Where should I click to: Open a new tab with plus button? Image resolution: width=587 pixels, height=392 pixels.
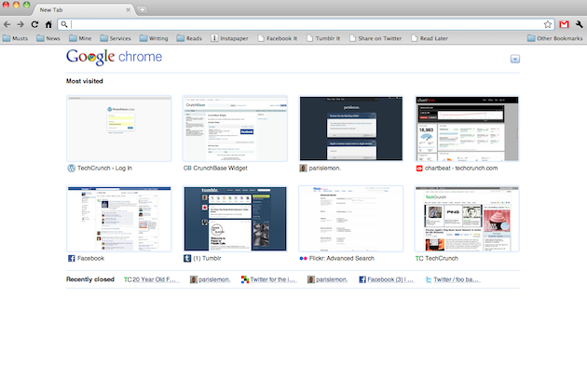click(x=143, y=10)
